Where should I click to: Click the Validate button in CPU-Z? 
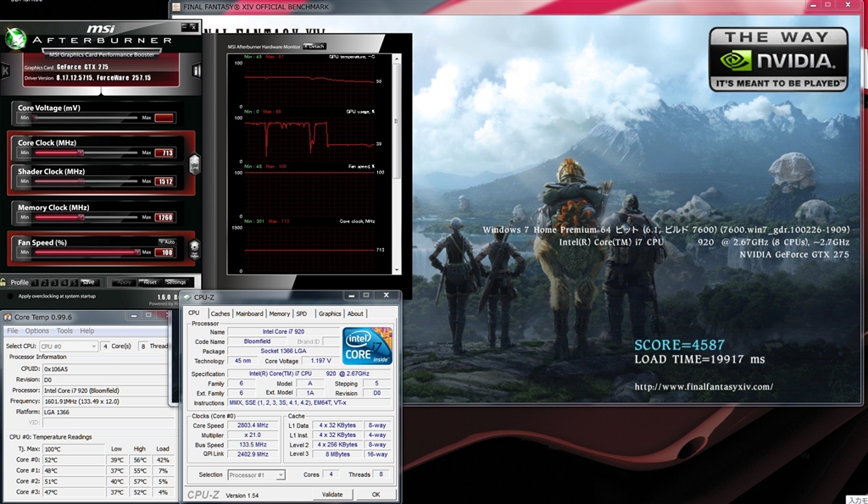point(332,494)
